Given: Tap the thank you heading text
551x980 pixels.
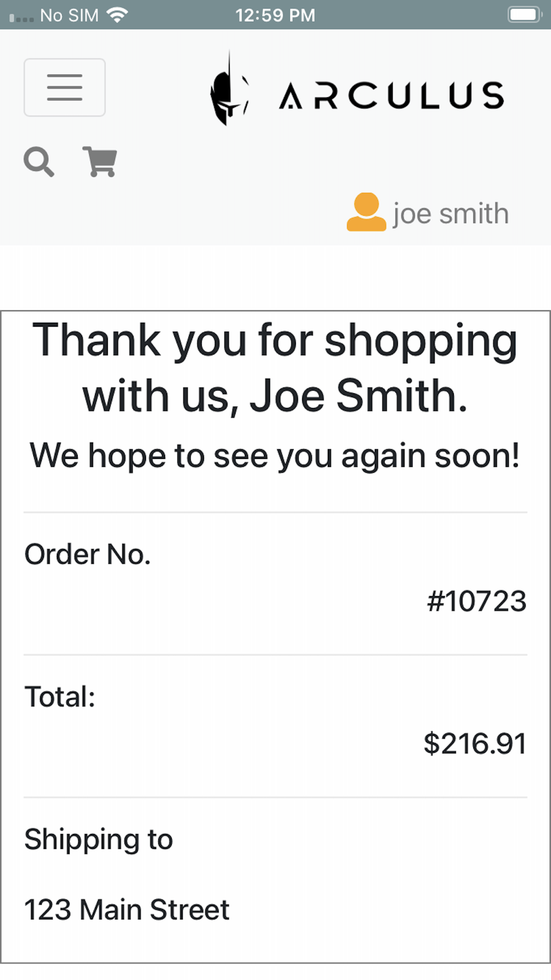Looking at the screenshot, I should click(x=275, y=368).
